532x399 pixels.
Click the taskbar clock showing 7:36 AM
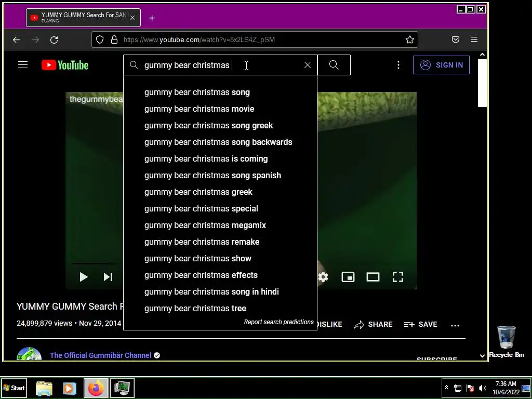506,388
